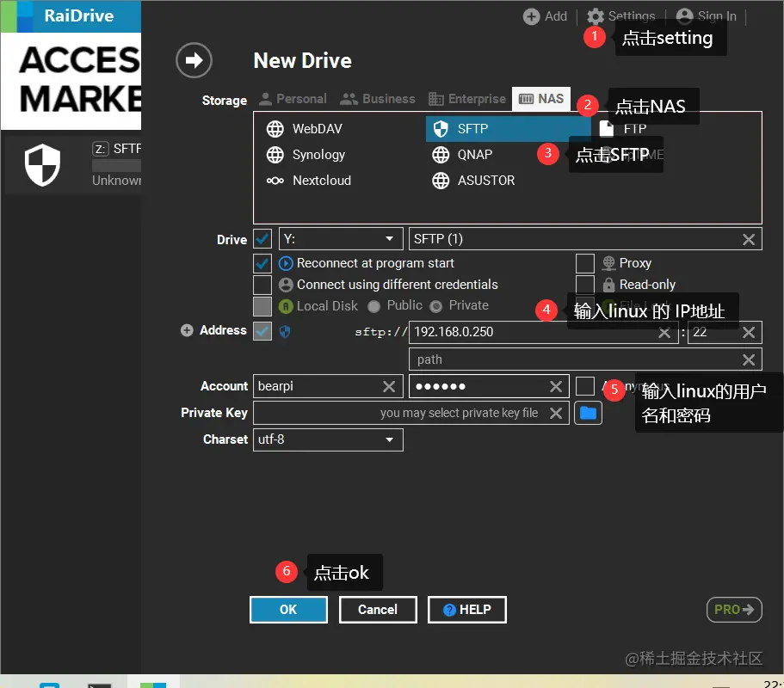Clear the SFTP (1) drive name field
The height and width of the screenshot is (688, 784).
click(x=749, y=239)
